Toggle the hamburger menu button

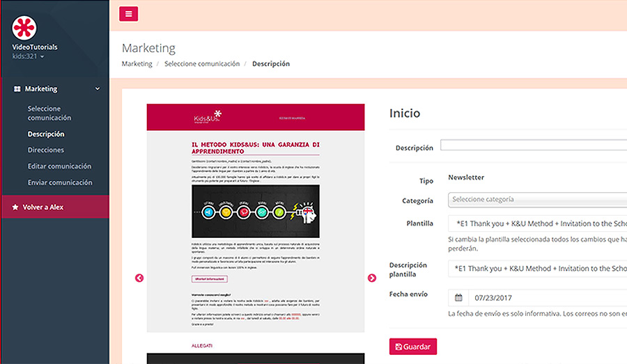[128, 14]
